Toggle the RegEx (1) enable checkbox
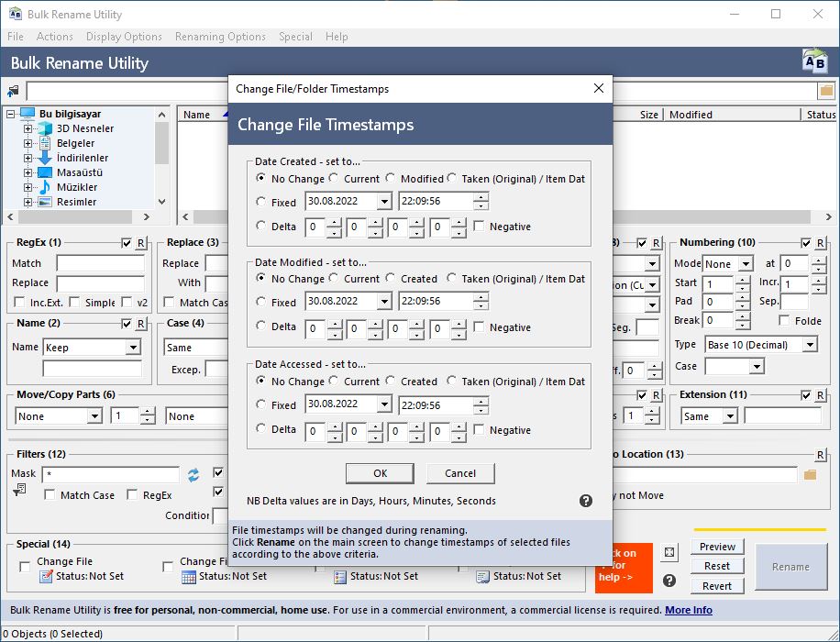 click(x=127, y=243)
